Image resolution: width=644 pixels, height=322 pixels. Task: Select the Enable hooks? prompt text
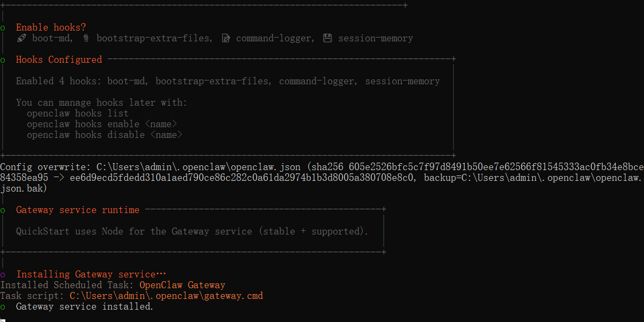(x=51, y=27)
